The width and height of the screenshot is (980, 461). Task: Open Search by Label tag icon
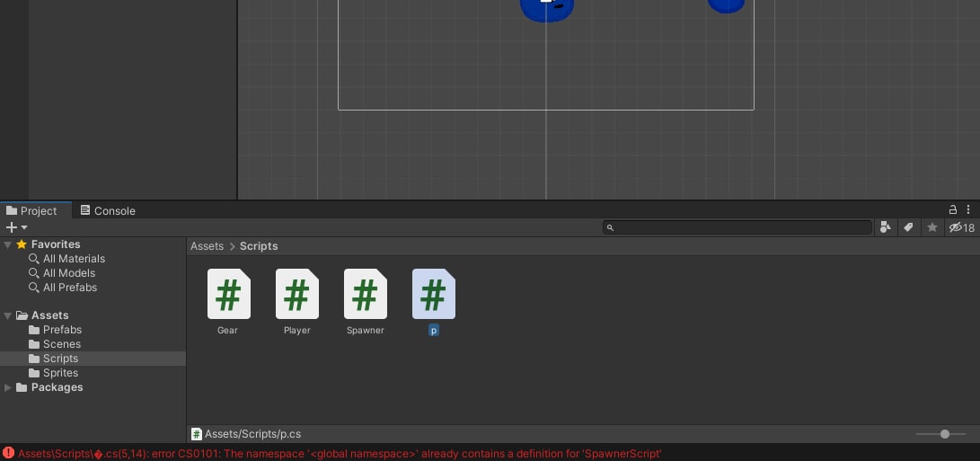pos(908,227)
